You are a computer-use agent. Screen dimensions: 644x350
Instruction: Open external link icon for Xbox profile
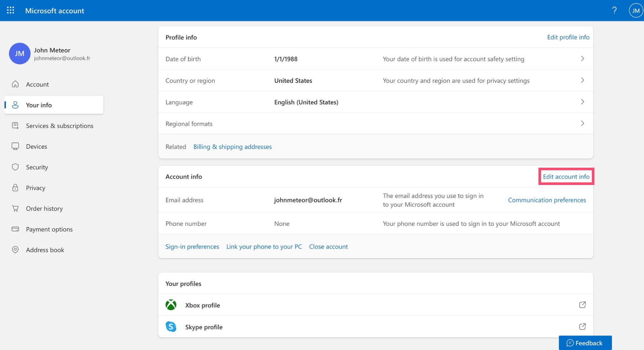coord(582,305)
